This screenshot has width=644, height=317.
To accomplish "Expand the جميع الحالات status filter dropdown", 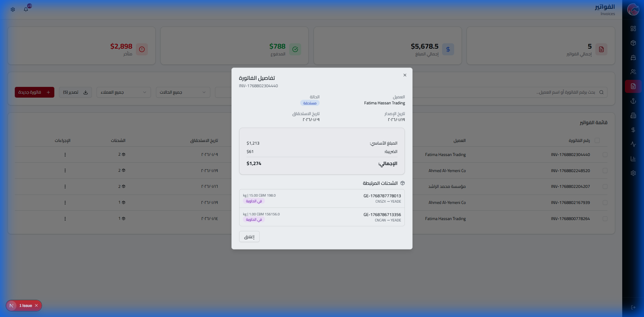I will [183, 92].
